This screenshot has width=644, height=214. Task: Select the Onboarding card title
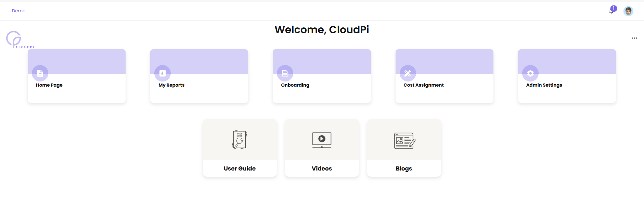(x=295, y=85)
